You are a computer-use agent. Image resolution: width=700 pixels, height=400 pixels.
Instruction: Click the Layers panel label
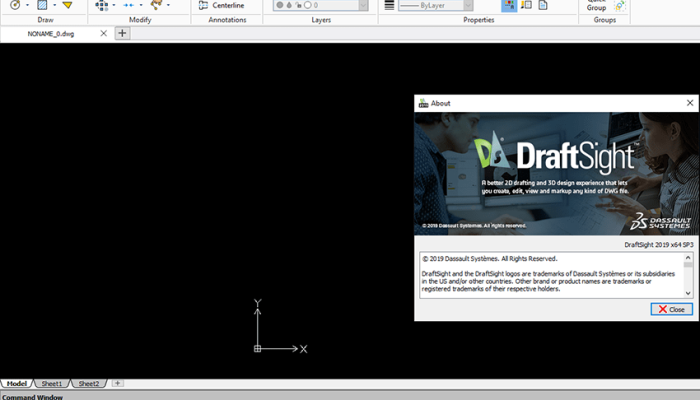(x=321, y=20)
